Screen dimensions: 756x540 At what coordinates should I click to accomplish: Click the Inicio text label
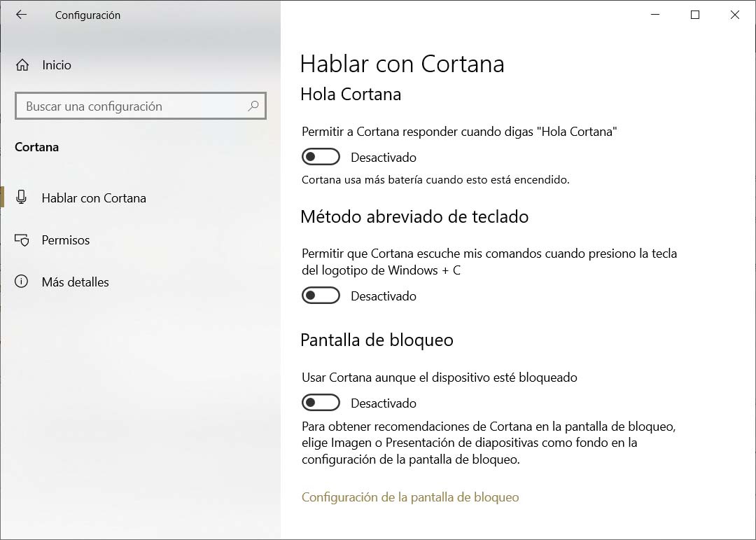coord(57,65)
